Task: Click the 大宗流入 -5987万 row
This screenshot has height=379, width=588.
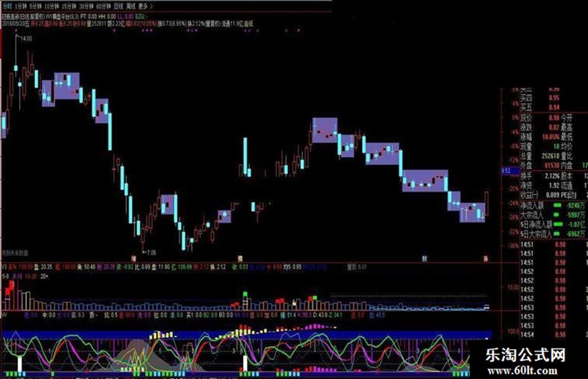Action: (x=554, y=215)
